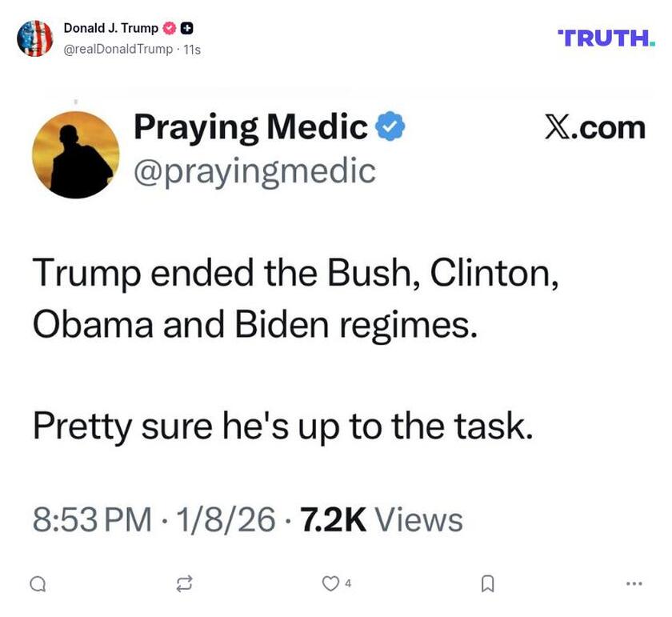This screenshot has width=672, height=617.
Task: Click Praying Medic's blue verified badge
Action: pyautogui.click(x=390, y=126)
